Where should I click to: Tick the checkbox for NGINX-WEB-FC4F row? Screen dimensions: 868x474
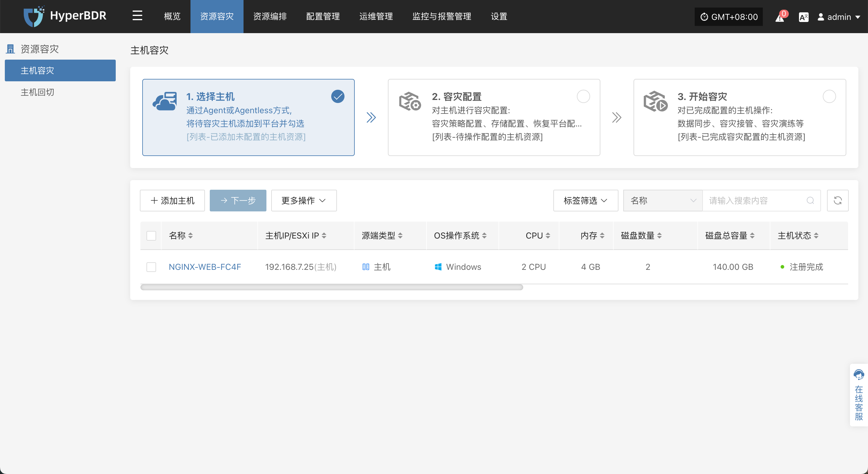(151, 267)
